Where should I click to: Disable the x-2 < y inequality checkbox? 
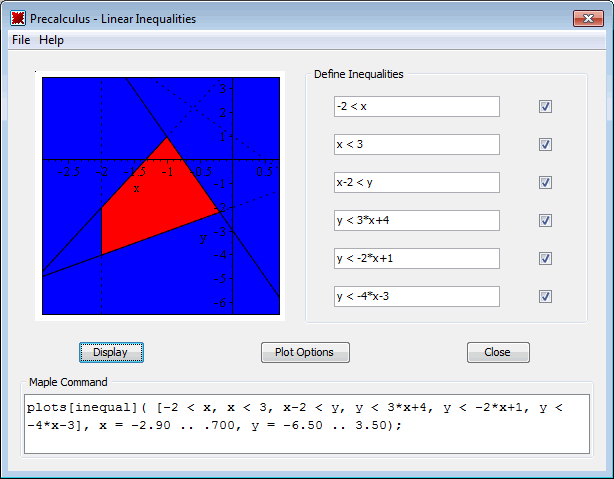pos(545,183)
